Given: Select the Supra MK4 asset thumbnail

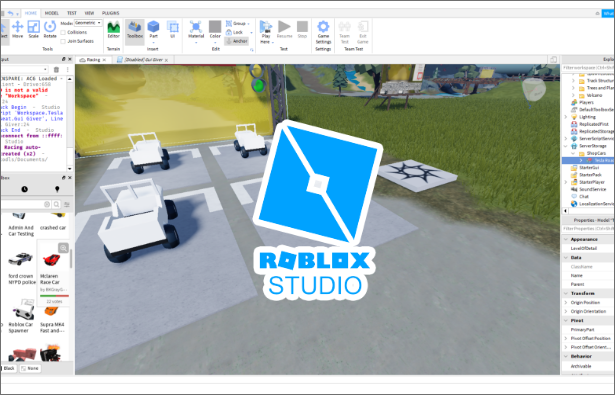Looking at the screenshot, I should (x=52, y=311).
